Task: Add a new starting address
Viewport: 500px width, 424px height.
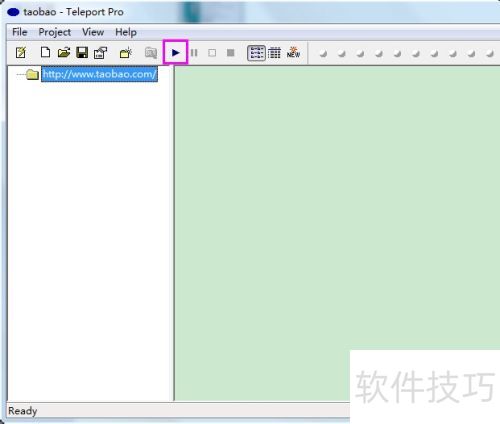Action: tap(126, 53)
